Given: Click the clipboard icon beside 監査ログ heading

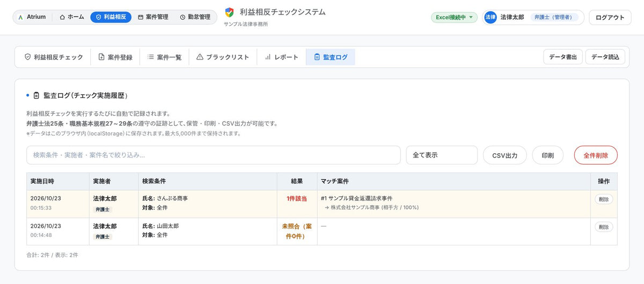Looking at the screenshot, I should coord(36,95).
